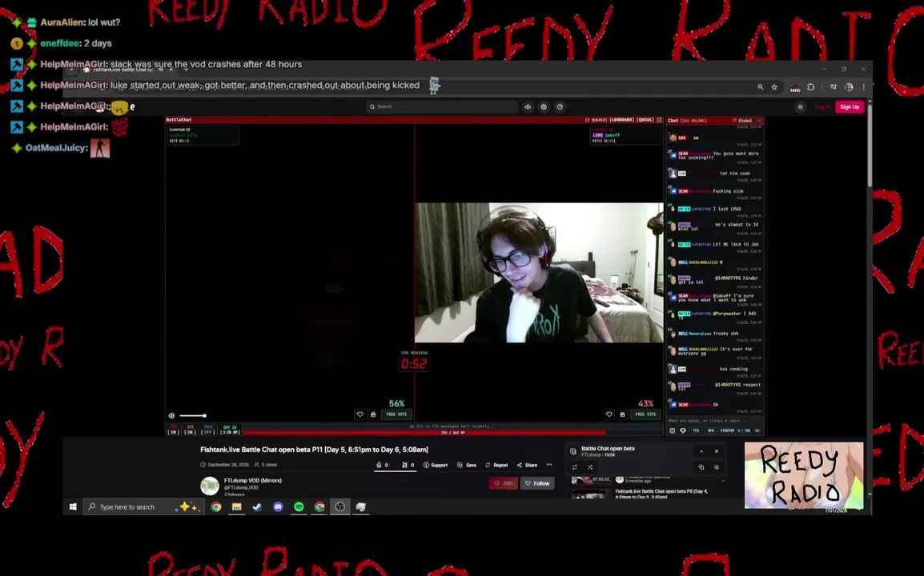Adjust the video volume slider
This screenshot has height=576, width=924.
click(x=193, y=416)
